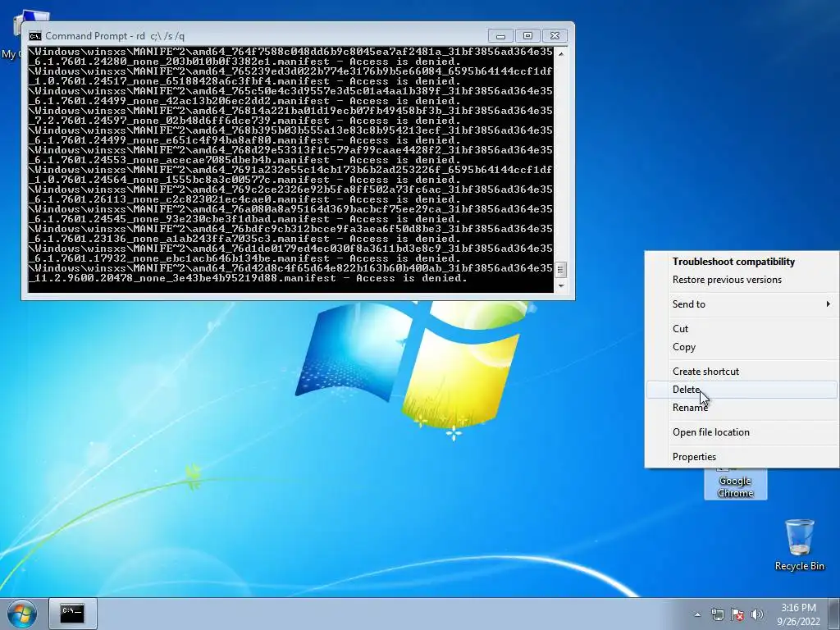Open the Action Center flag icon
840x630 pixels.
point(737,614)
